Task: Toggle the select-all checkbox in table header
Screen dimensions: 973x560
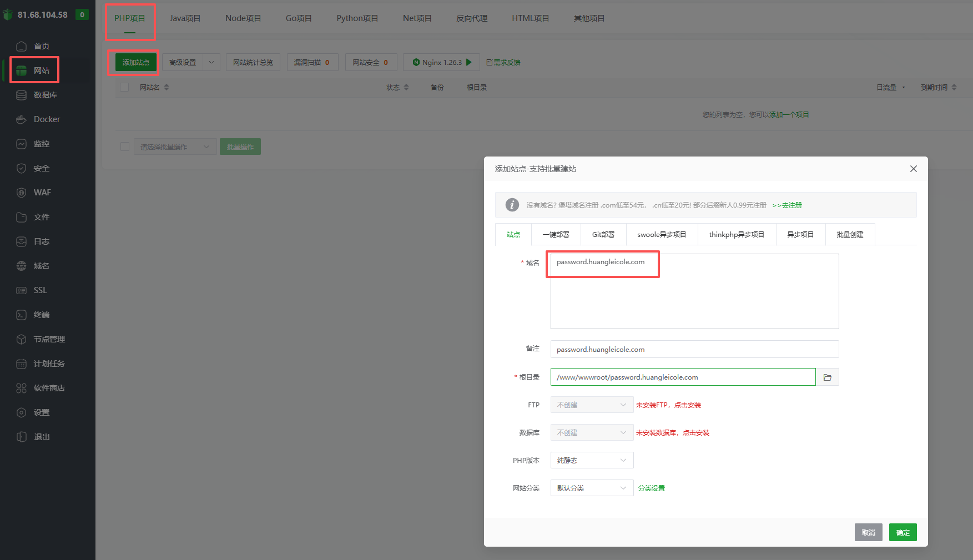Action: pyautogui.click(x=124, y=87)
